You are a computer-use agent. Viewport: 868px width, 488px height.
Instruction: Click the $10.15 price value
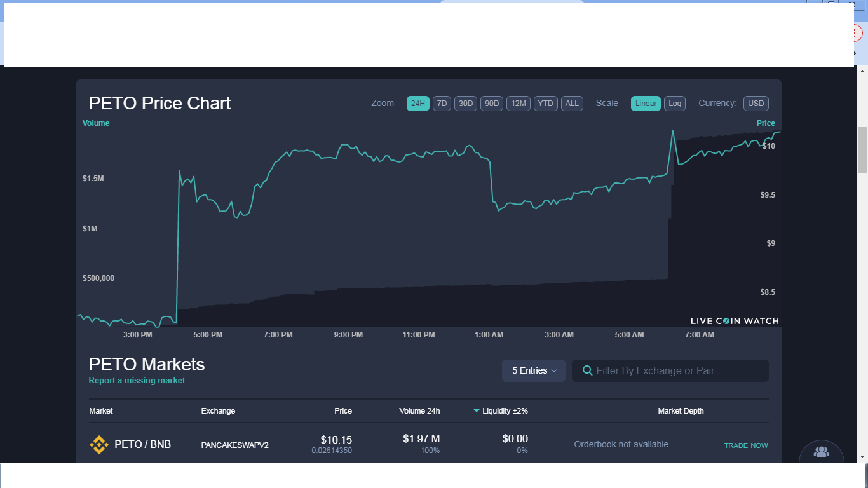(336, 440)
